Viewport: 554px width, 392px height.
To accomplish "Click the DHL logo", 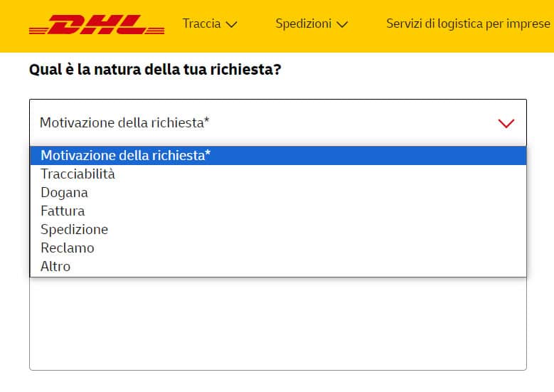I will pyautogui.click(x=97, y=26).
